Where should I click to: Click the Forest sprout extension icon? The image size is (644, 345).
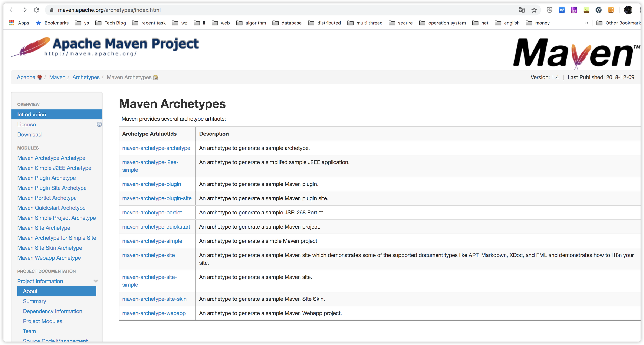point(586,10)
